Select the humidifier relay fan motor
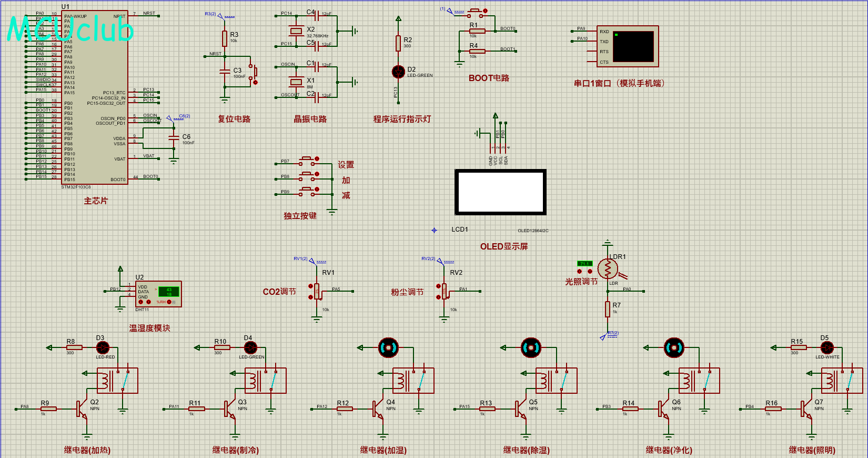 pyautogui.click(x=389, y=347)
